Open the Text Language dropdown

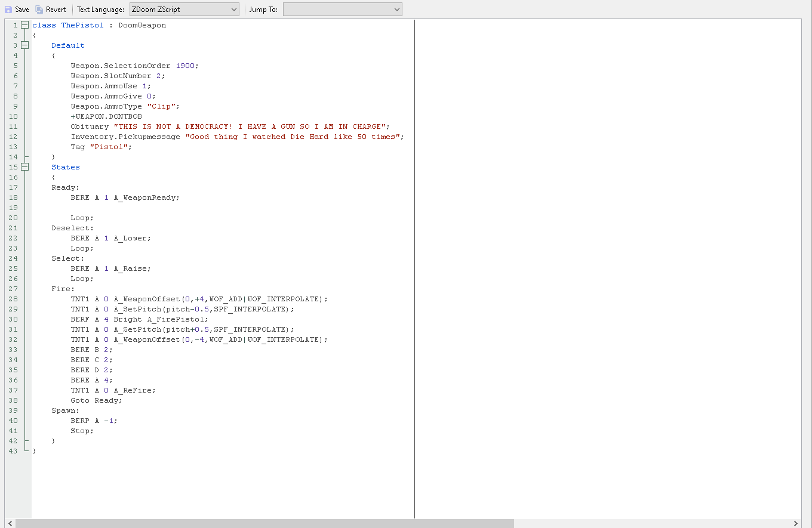click(184, 10)
